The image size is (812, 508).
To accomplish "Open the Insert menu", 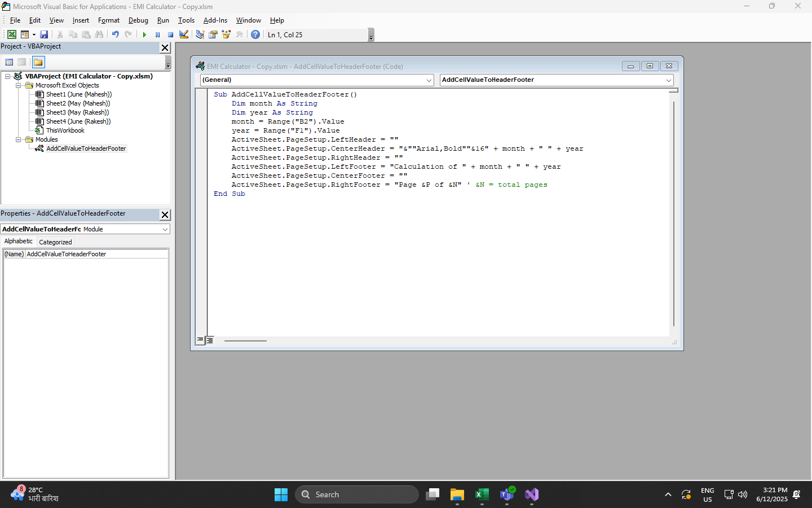I will (81, 20).
